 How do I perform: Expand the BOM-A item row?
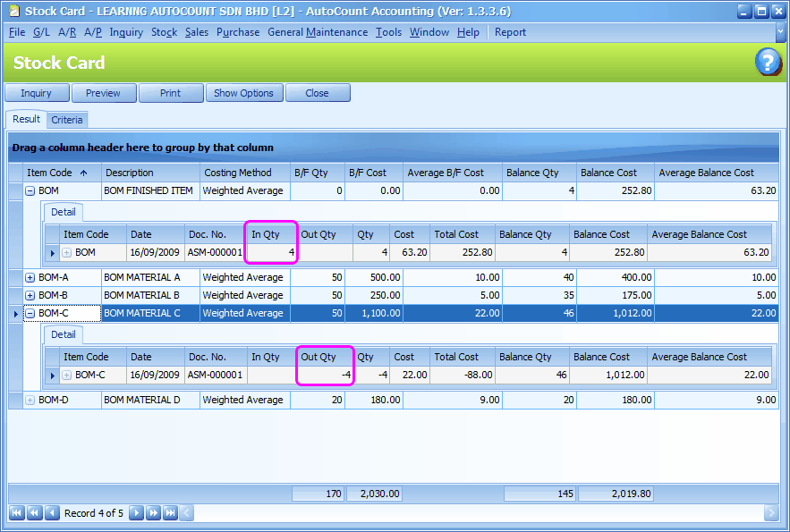coord(30,277)
